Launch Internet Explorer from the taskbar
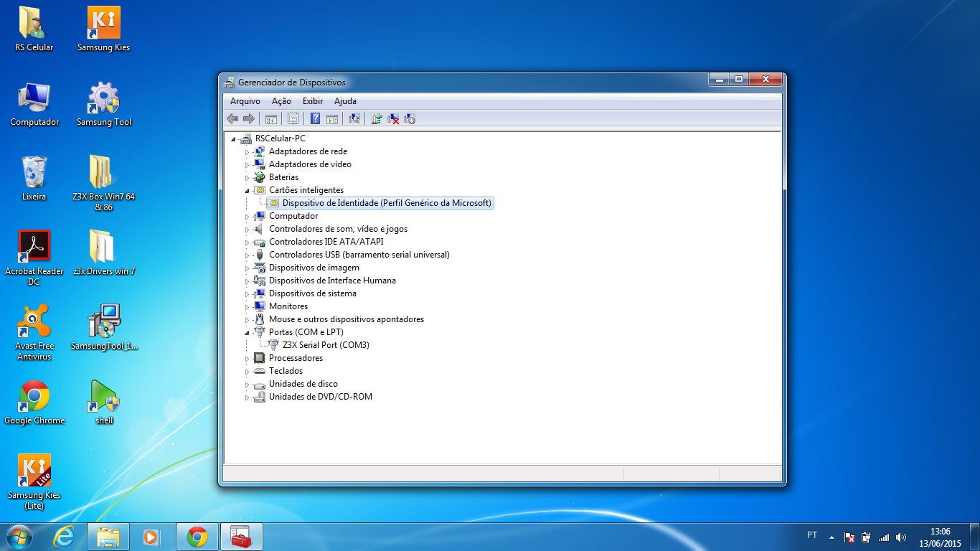This screenshot has width=980, height=551. pos(64,537)
